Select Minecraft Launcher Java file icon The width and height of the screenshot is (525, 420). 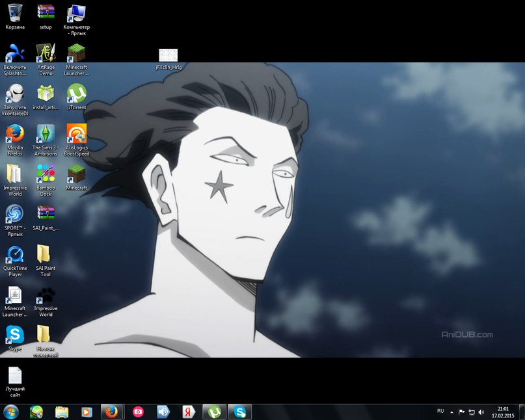point(15,301)
